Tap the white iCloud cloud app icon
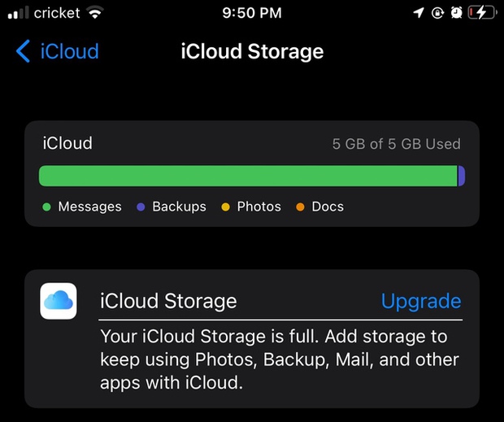504x422 pixels. 59,301
